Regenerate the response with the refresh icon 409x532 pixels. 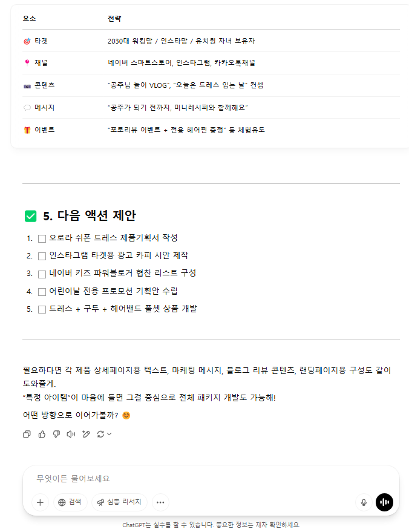coord(100,434)
